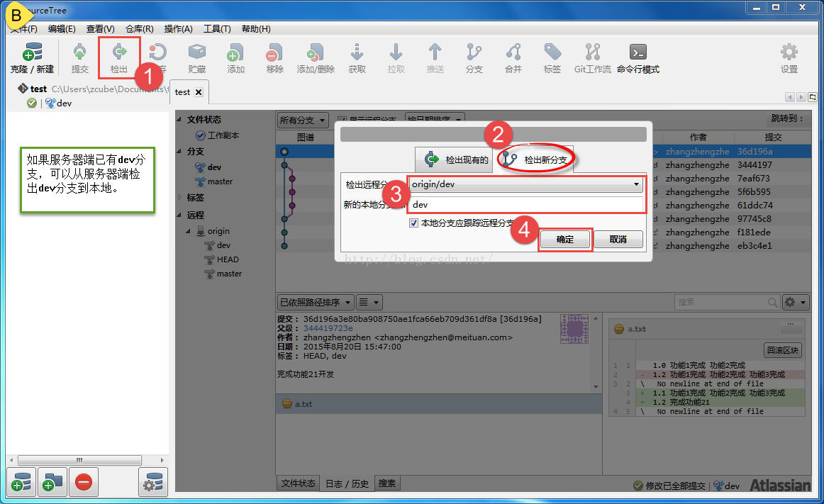
Task: Click repository settings icon at bottom of sidebar
Action: point(153,482)
